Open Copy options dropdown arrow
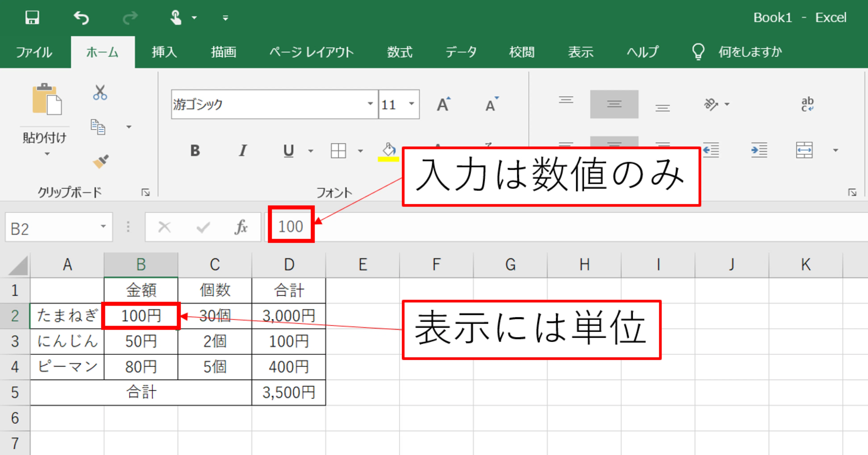 tap(129, 127)
